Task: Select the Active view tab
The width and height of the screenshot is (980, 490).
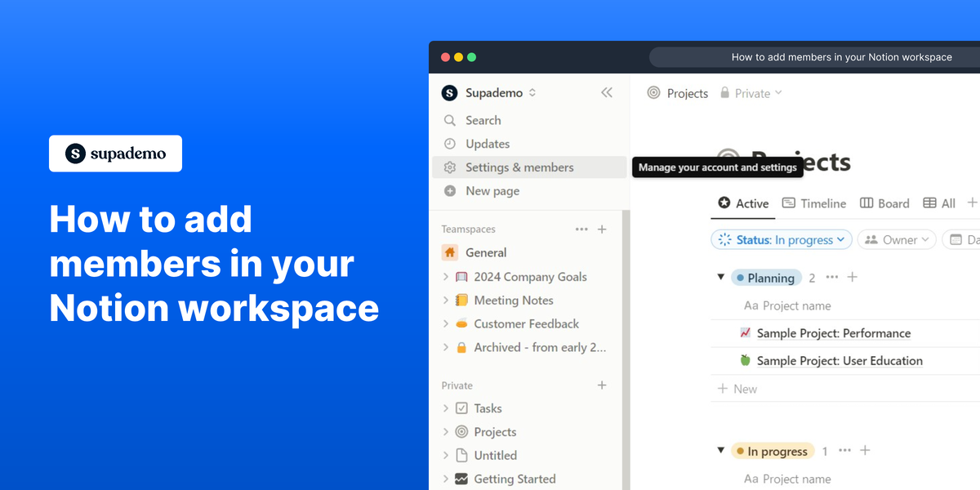Action: (x=742, y=203)
